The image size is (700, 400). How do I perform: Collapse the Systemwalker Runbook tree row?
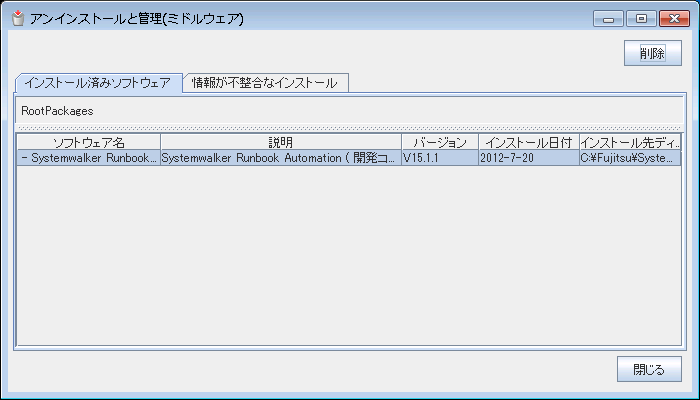24,158
